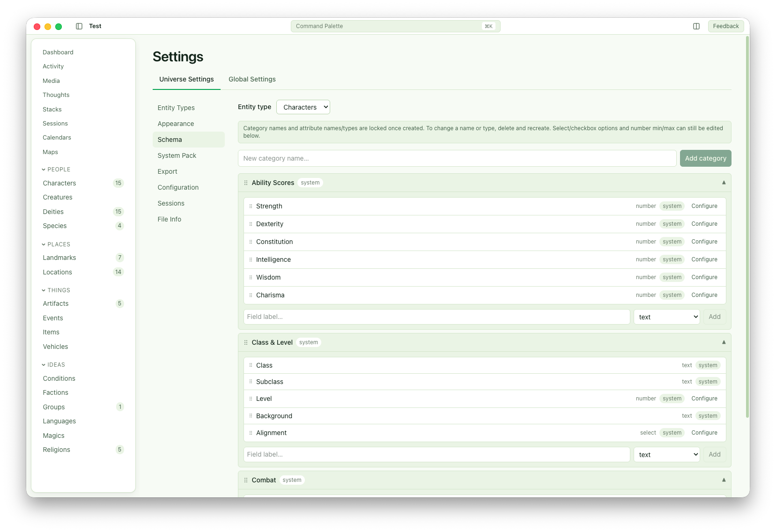Grab the drag handle of Class & Level category
Image resolution: width=776 pixels, height=532 pixels.
246,342
